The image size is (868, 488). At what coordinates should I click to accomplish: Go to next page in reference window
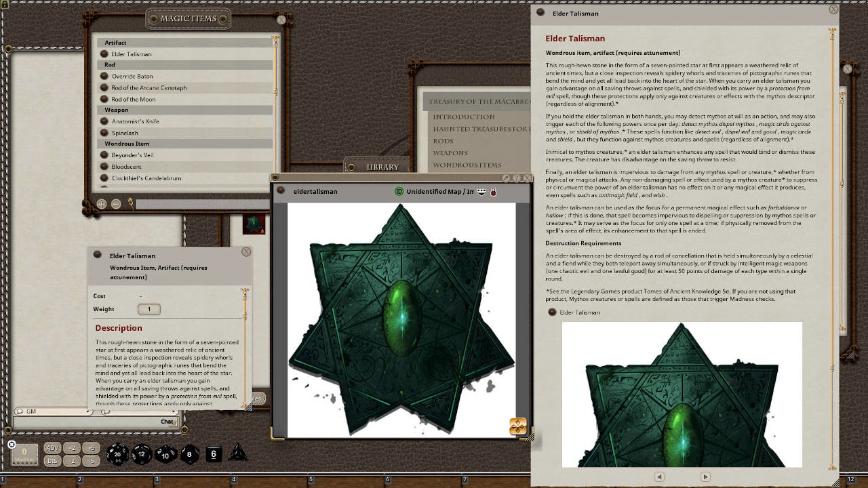click(705, 476)
